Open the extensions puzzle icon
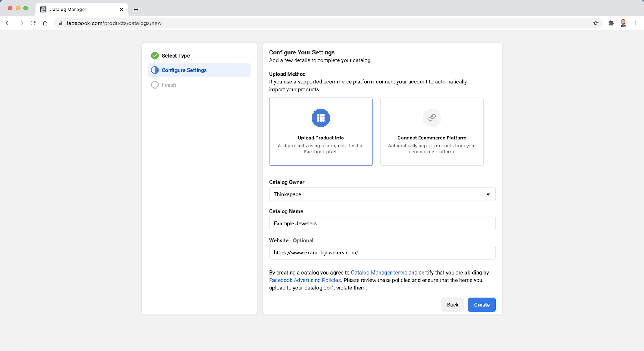 click(x=611, y=23)
